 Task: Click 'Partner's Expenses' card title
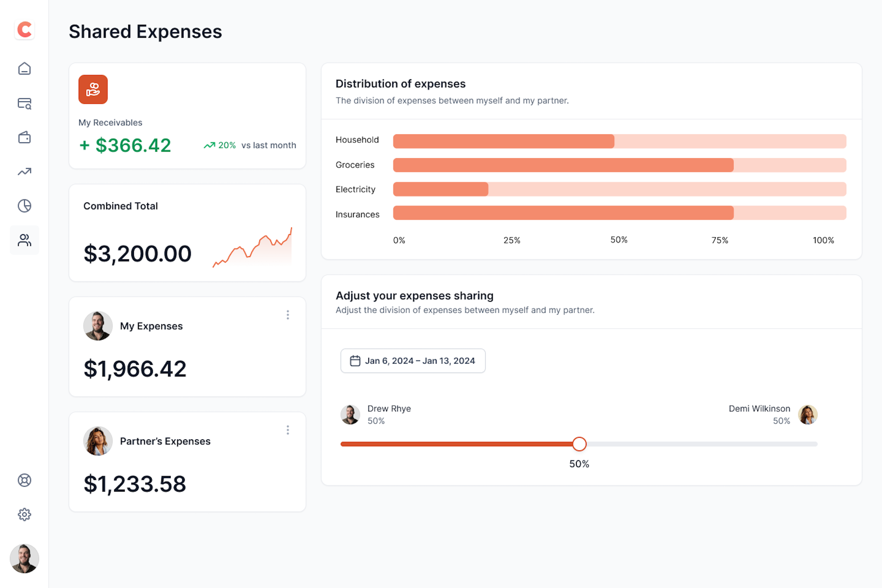point(165,441)
